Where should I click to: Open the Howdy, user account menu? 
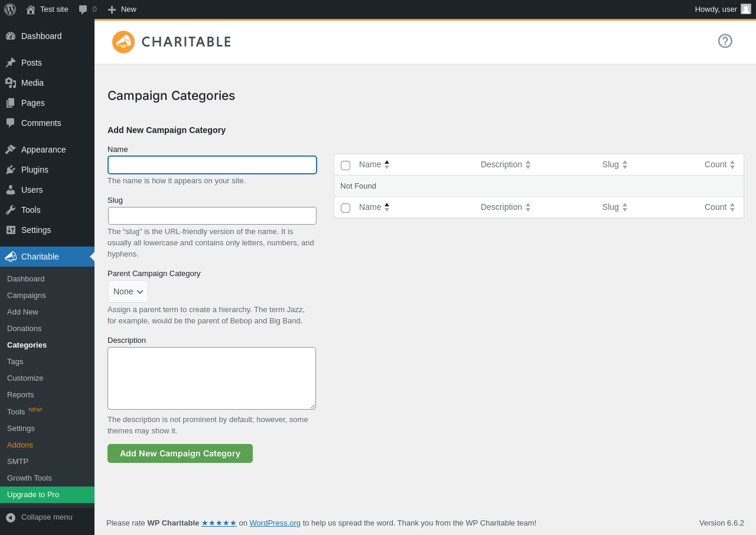(723, 9)
